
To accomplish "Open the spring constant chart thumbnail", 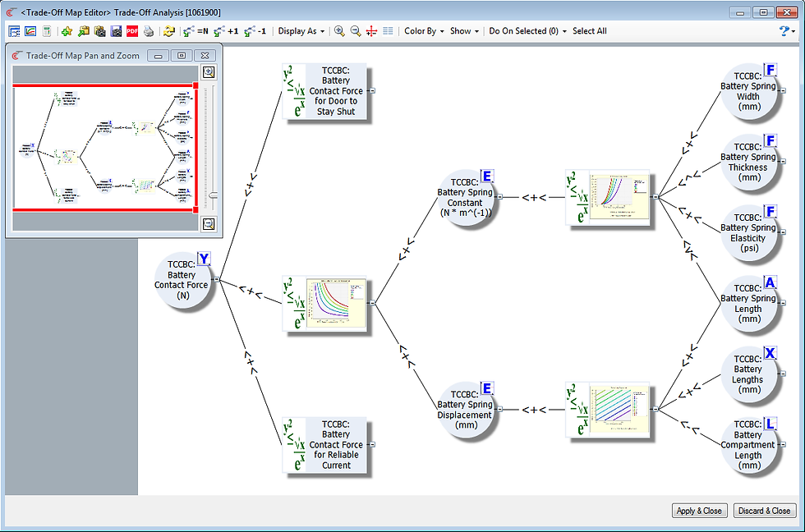I will coord(619,197).
